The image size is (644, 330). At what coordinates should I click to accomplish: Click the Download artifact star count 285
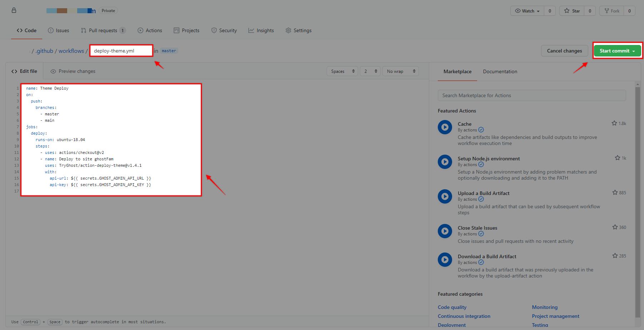[619, 256]
